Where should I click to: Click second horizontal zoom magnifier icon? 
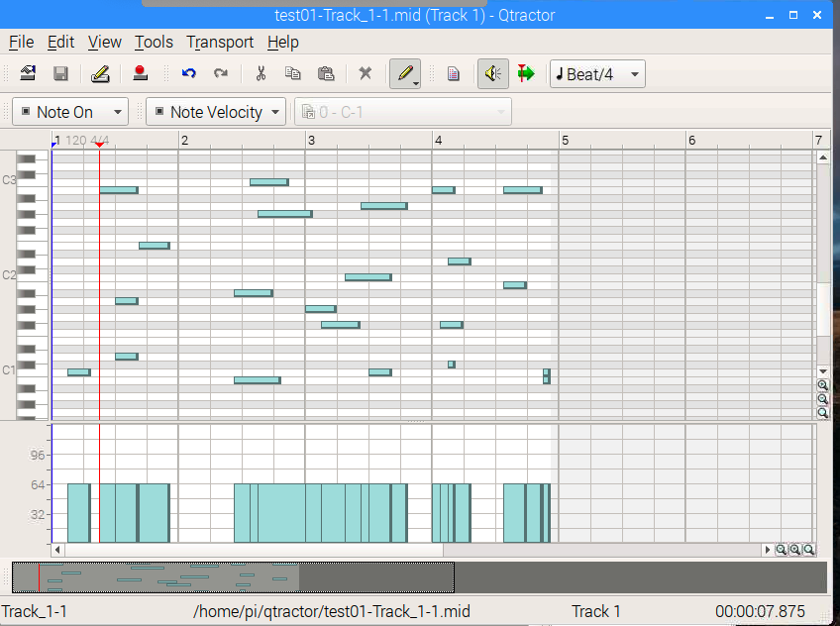pyautogui.click(x=795, y=550)
